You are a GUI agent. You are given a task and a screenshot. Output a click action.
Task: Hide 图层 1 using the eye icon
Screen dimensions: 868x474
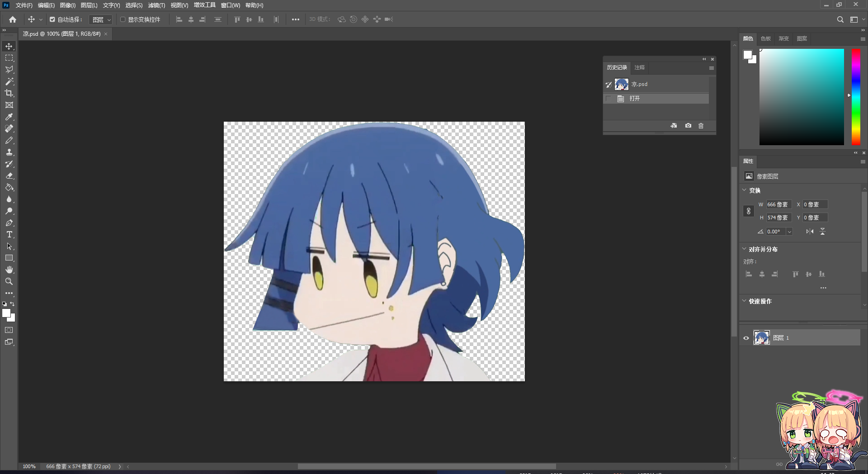746,338
